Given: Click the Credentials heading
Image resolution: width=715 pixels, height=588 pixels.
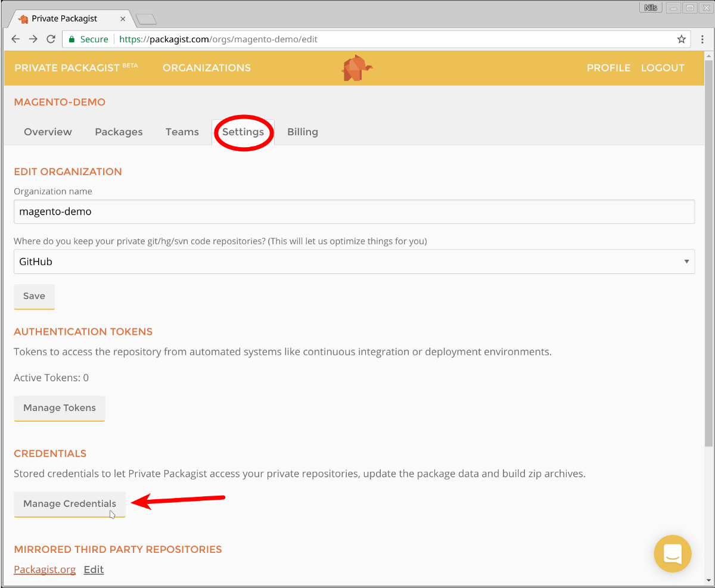Looking at the screenshot, I should point(50,453).
